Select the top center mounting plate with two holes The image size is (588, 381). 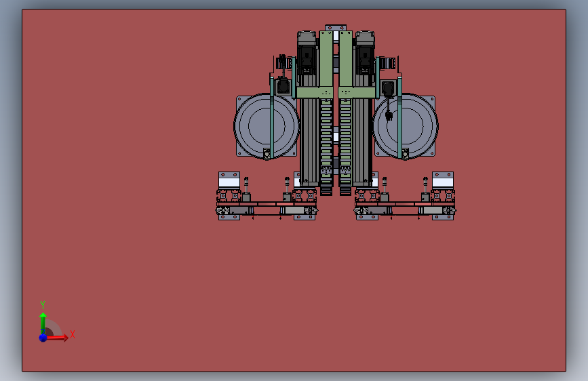click(336, 28)
